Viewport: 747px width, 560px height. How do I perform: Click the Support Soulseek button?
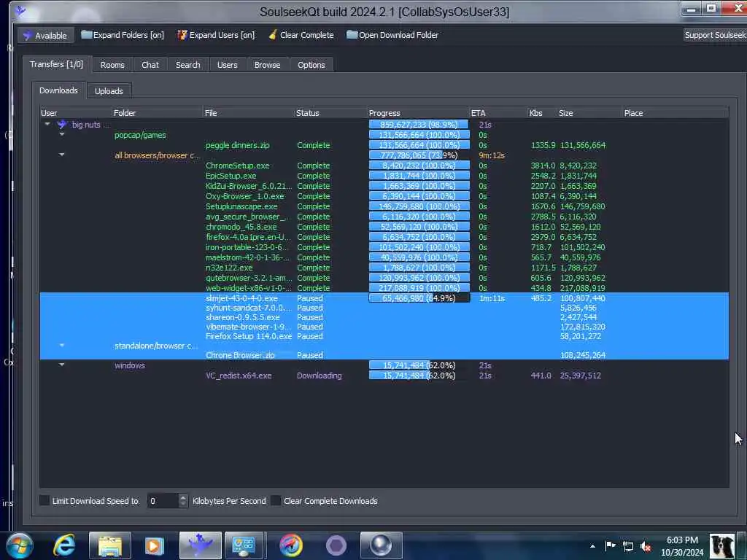(x=715, y=35)
